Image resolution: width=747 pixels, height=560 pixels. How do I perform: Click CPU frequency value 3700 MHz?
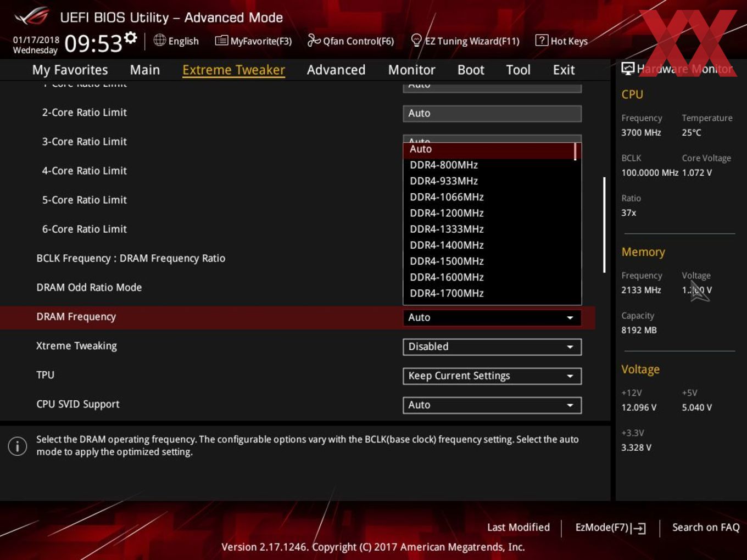click(641, 132)
